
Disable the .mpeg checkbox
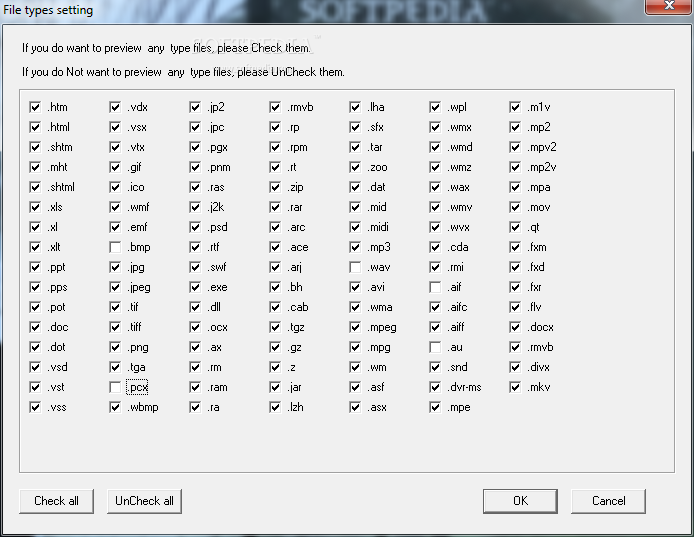(x=355, y=327)
